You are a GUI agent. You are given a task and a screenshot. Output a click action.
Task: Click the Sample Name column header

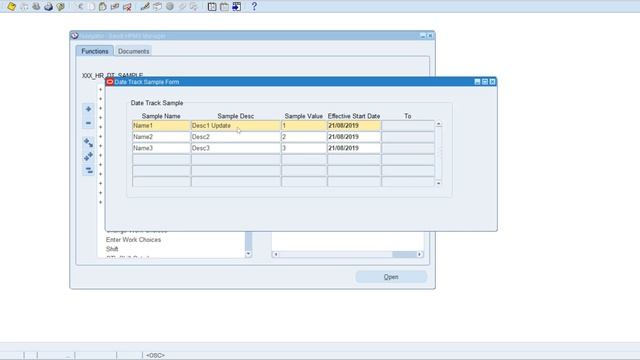coord(161,116)
